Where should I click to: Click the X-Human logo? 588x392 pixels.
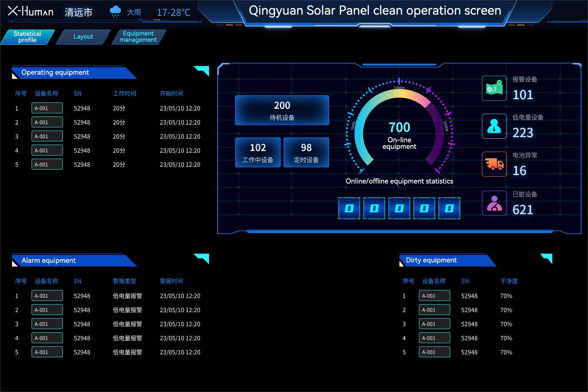31,12
